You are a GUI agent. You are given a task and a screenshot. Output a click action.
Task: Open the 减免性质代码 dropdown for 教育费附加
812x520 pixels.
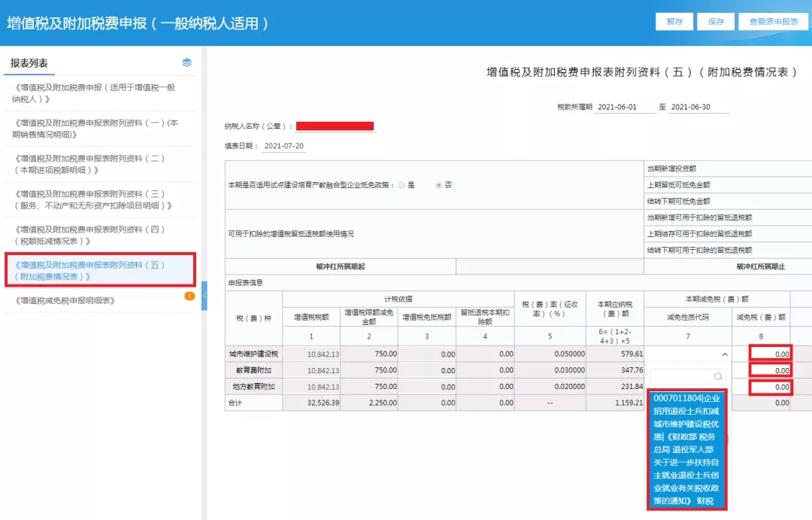(686, 369)
